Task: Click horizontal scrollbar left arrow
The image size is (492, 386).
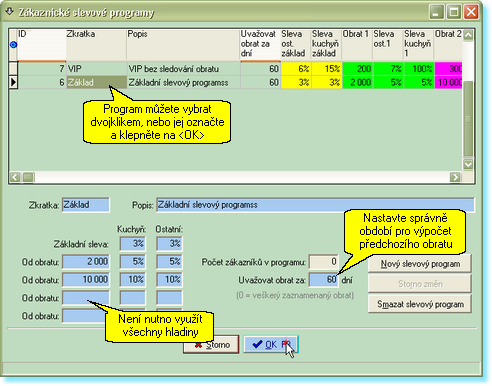Action: pos(15,177)
